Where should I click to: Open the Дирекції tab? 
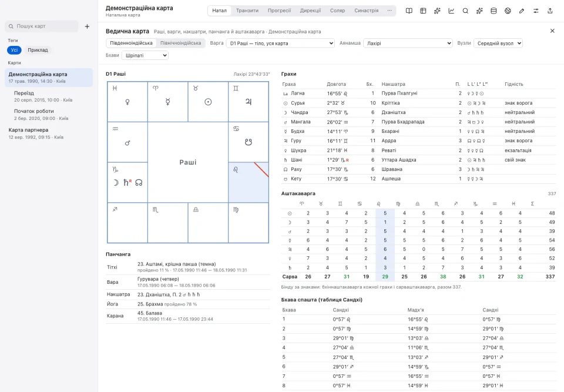point(310,11)
